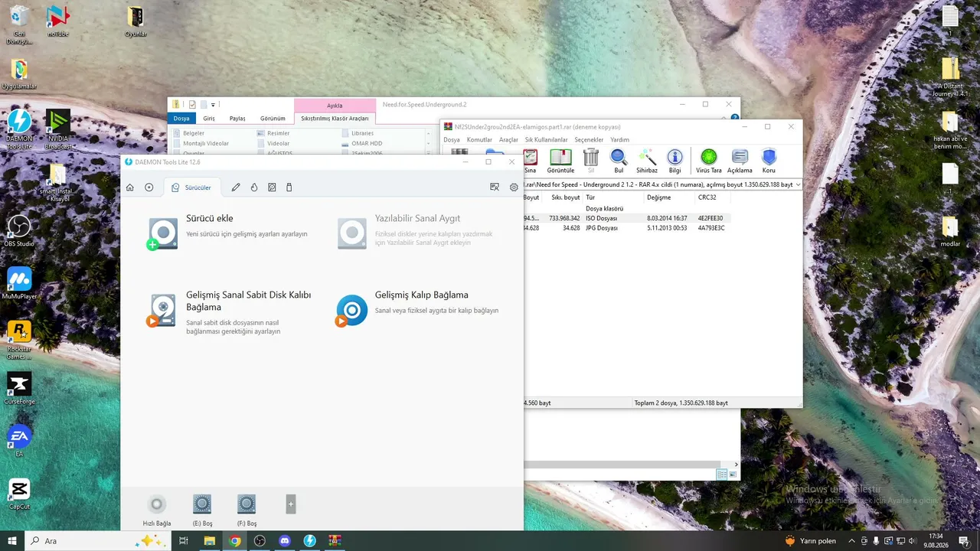Select the JPG Dosyası row in WinRAR
Viewport: 980px width, 551px height.
tap(626, 228)
